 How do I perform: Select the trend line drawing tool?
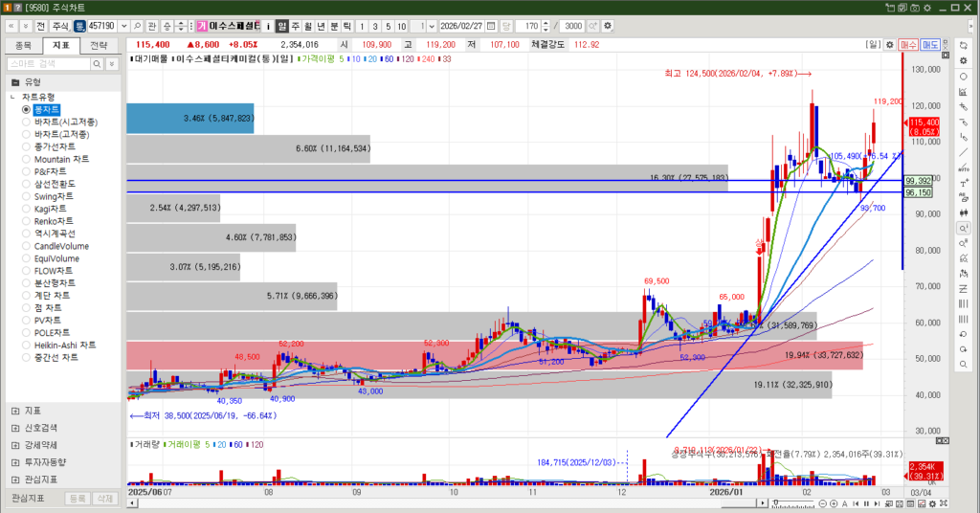click(962, 151)
